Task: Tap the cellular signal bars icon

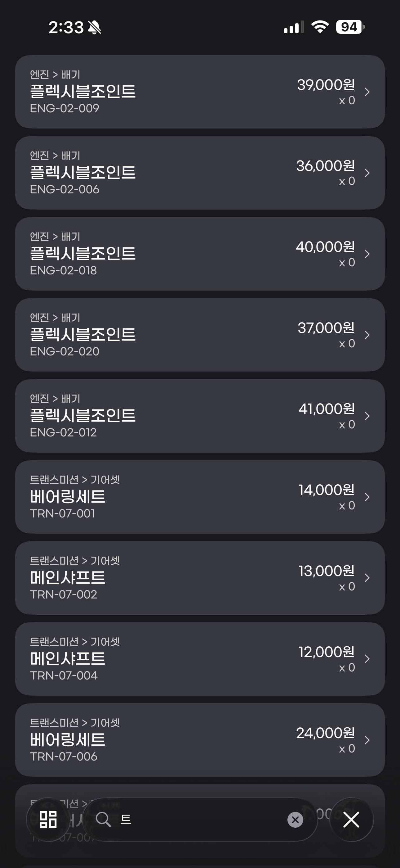Action: [x=294, y=27]
